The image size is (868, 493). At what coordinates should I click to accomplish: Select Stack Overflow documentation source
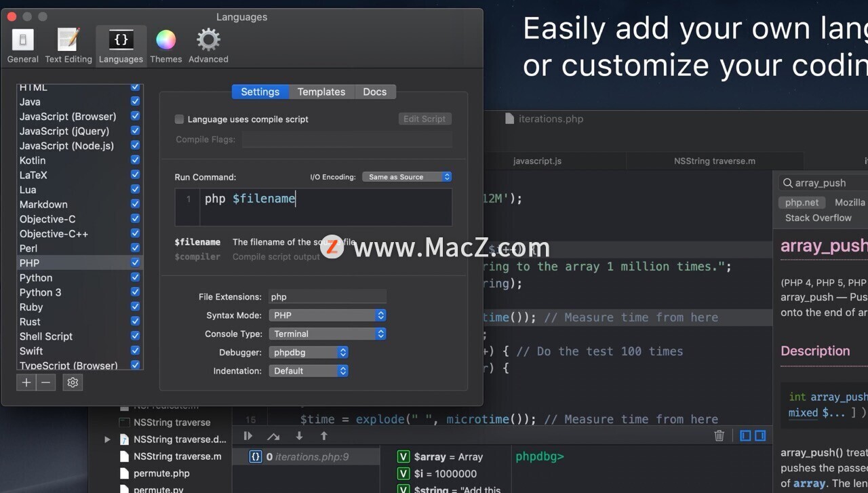(x=818, y=218)
